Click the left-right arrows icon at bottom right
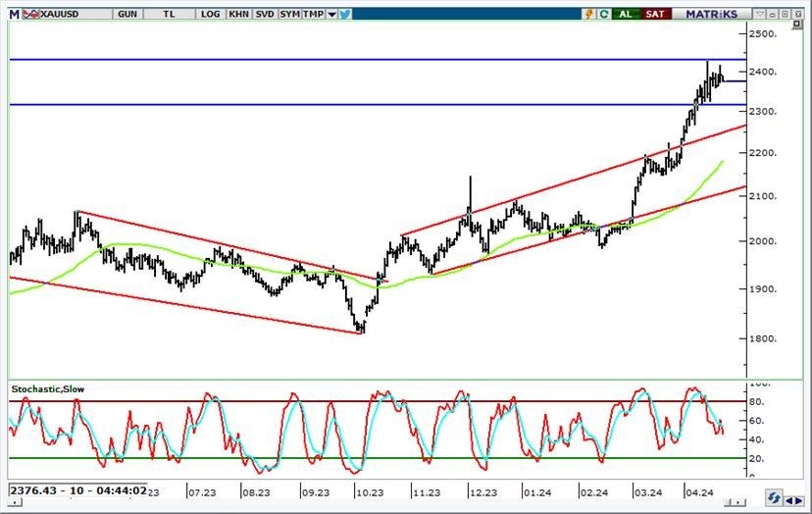Viewport: 812px width, 514px height. [x=797, y=499]
